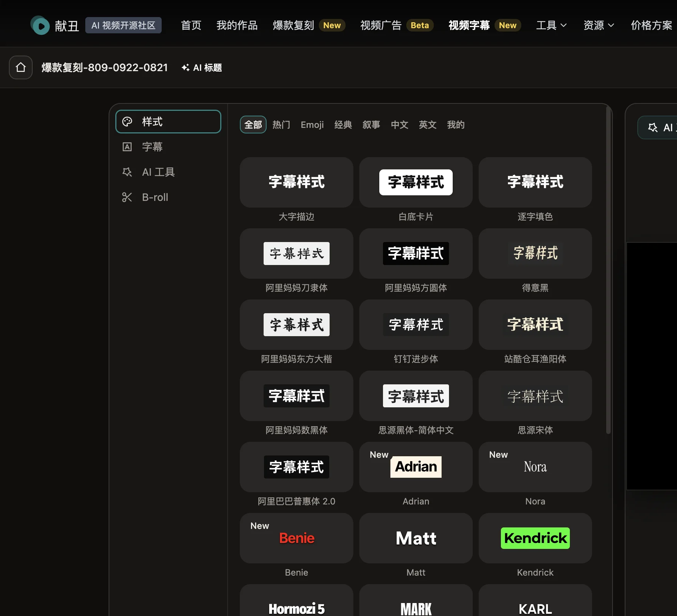Switch to the 英文 filter tab

tap(428, 125)
